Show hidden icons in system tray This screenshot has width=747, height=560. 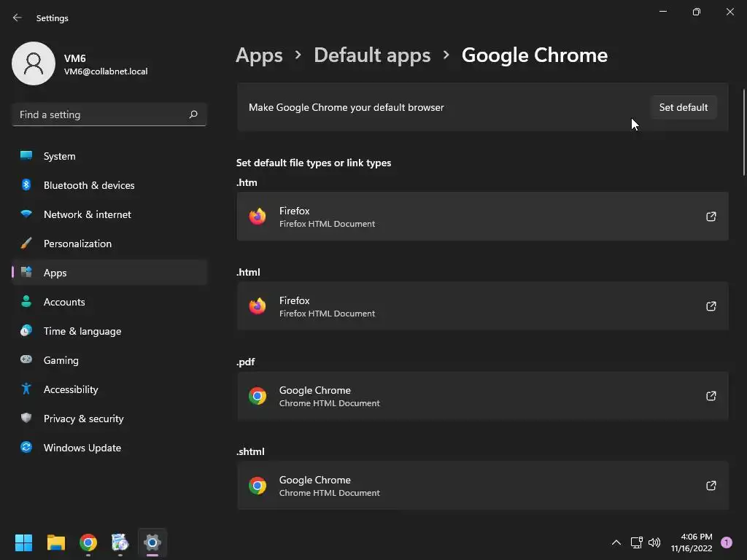[x=616, y=542]
